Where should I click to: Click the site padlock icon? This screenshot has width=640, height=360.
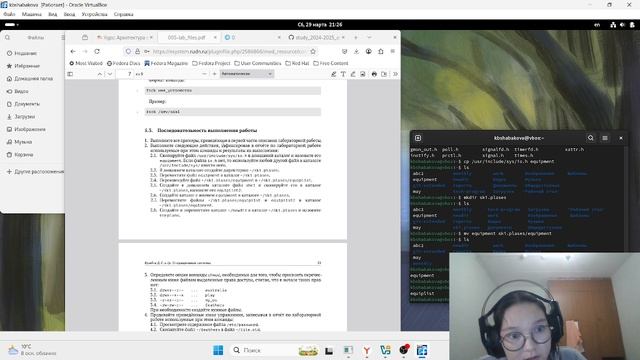137,51
